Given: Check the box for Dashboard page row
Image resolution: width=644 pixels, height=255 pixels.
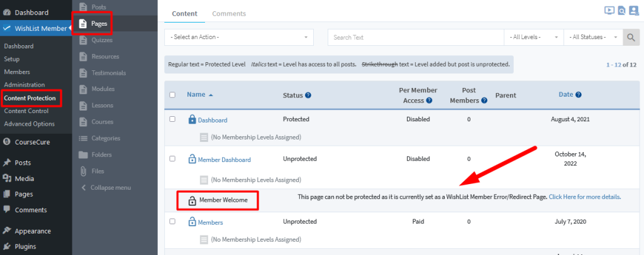Looking at the screenshot, I should point(172,119).
